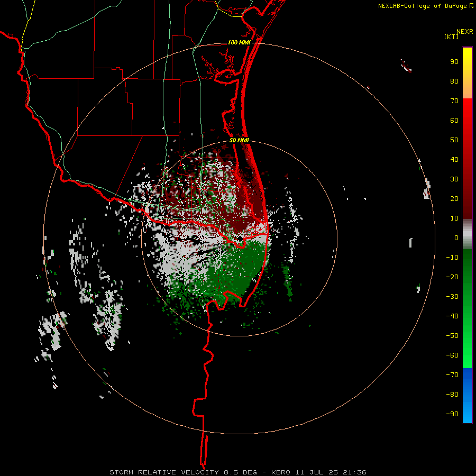Click the 80 value on velocity scale
The height and width of the screenshot is (476, 476).
(454, 81)
